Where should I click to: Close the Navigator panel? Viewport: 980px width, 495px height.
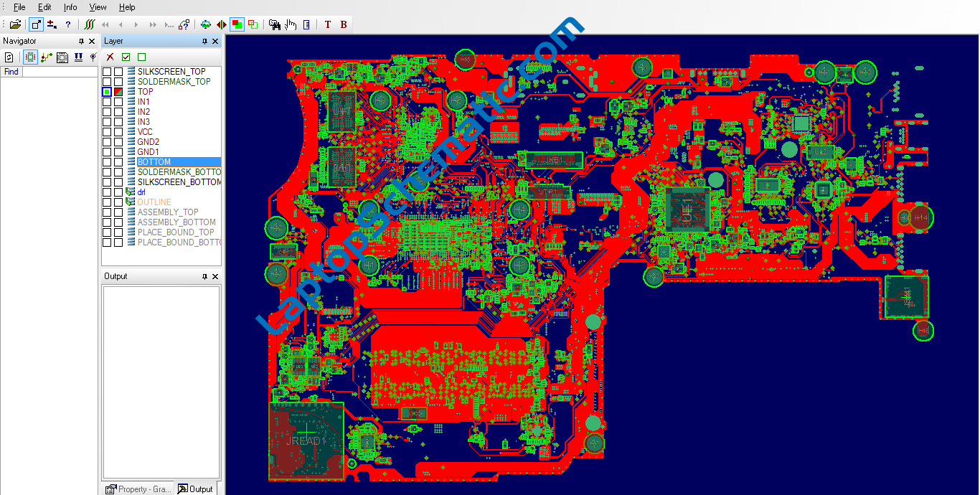point(92,41)
